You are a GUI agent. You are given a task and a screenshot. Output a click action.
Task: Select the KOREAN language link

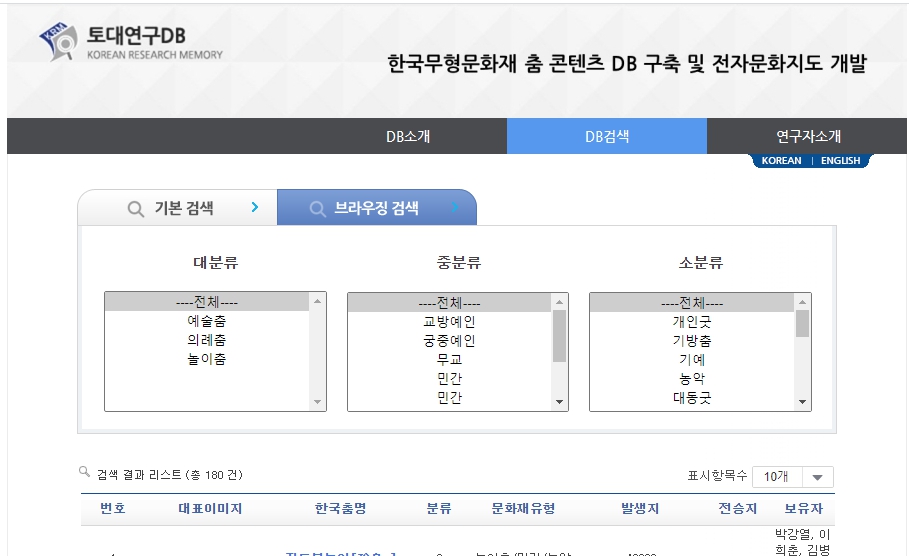pyautogui.click(x=781, y=161)
